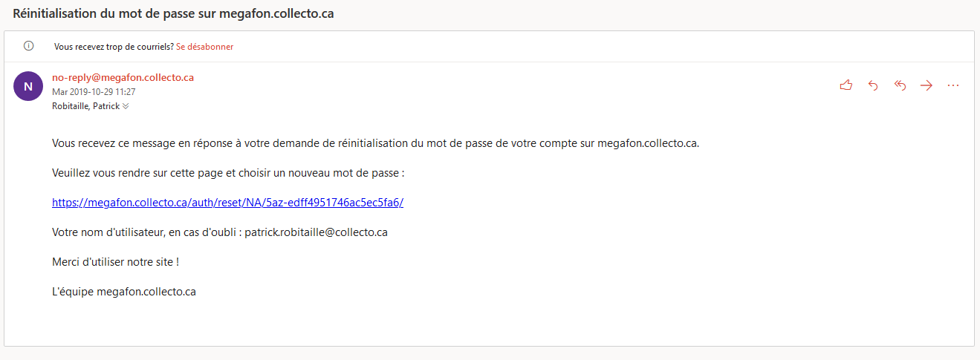Like this message with thumbs-up icon
The height and width of the screenshot is (360, 980).
click(x=846, y=85)
